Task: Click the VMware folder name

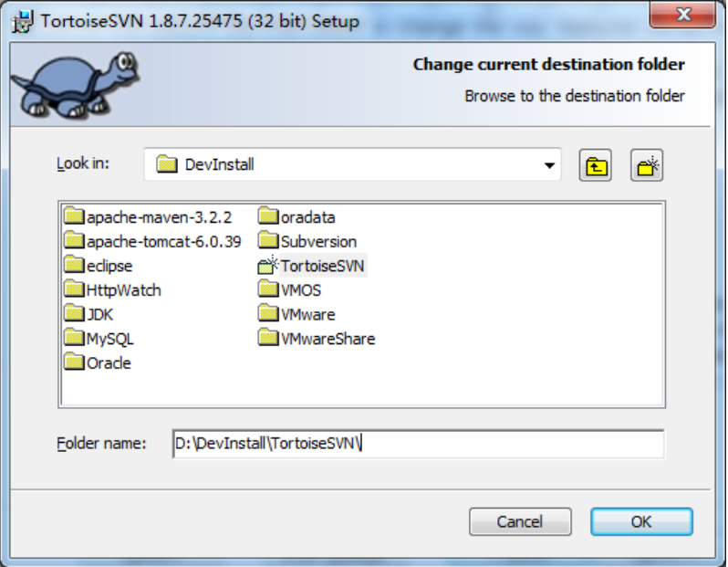Action: click(307, 315)
